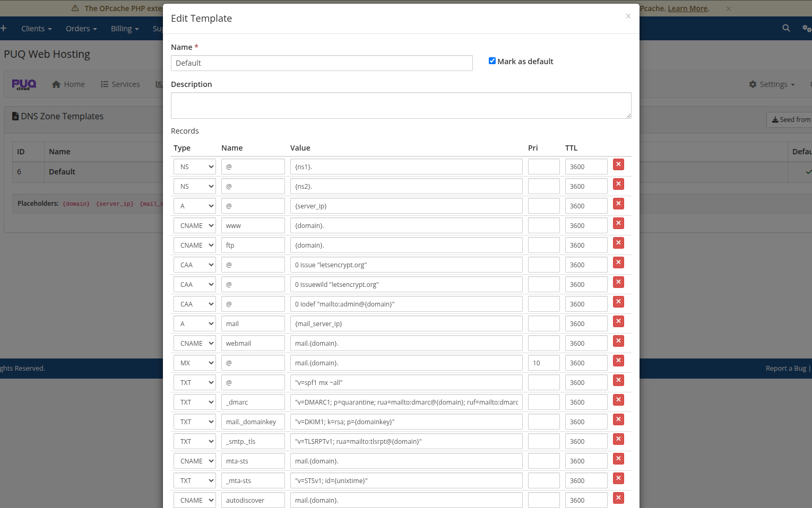Remove the mail._domainkey TXT record

click(618, 419)
